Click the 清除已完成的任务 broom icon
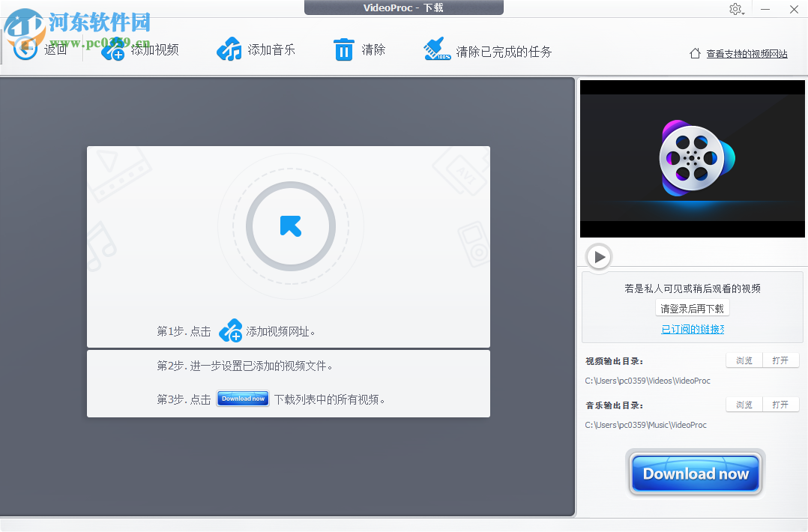This screenshot has height=532, width=808. tap(436, 48)
